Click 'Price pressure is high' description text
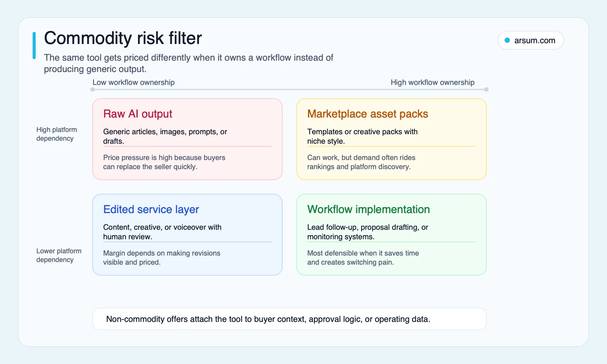 point(164,162)
